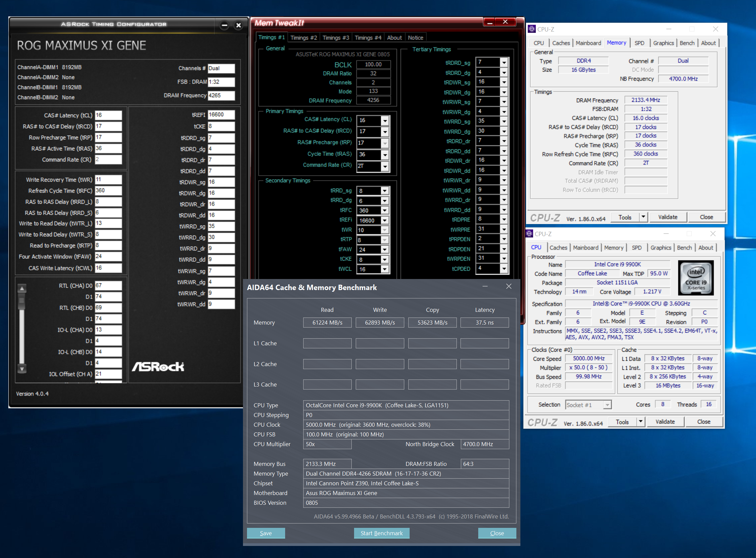Image resolution: width=756 pixels, height=558 pixels.
Task: Expand tRDRD_sg dropdown in Tertiary Timings
Action: (x=504, y=63)
